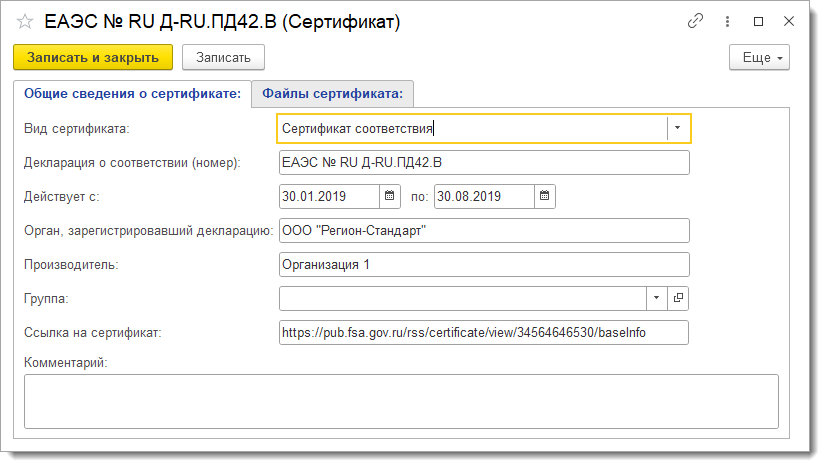The width and height of the screenshot is (825, 467).
Task: Close the certificate window
Action: (789, 22)
